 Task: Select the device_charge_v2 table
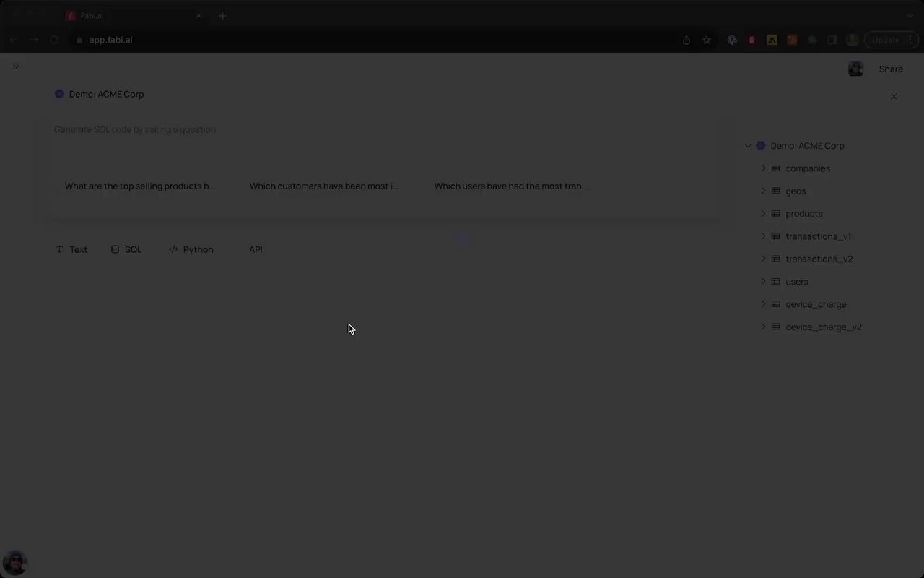pos(824,327)
